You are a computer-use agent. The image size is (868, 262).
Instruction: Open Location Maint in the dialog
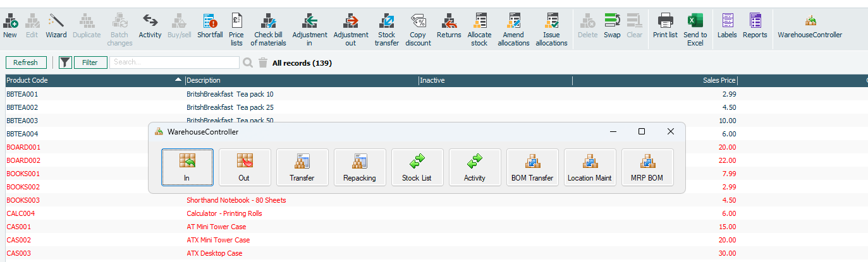pos(589,167)
